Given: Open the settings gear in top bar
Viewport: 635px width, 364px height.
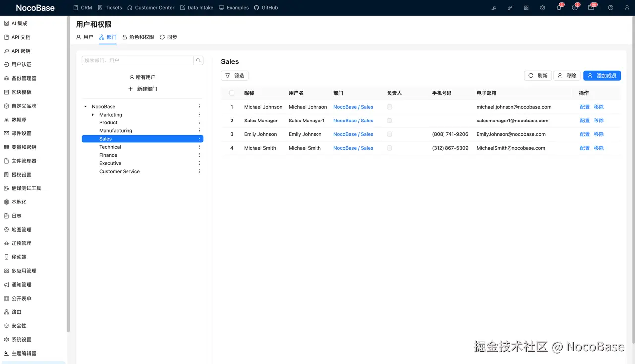Looking at the screenshot, I should (543, 8).
